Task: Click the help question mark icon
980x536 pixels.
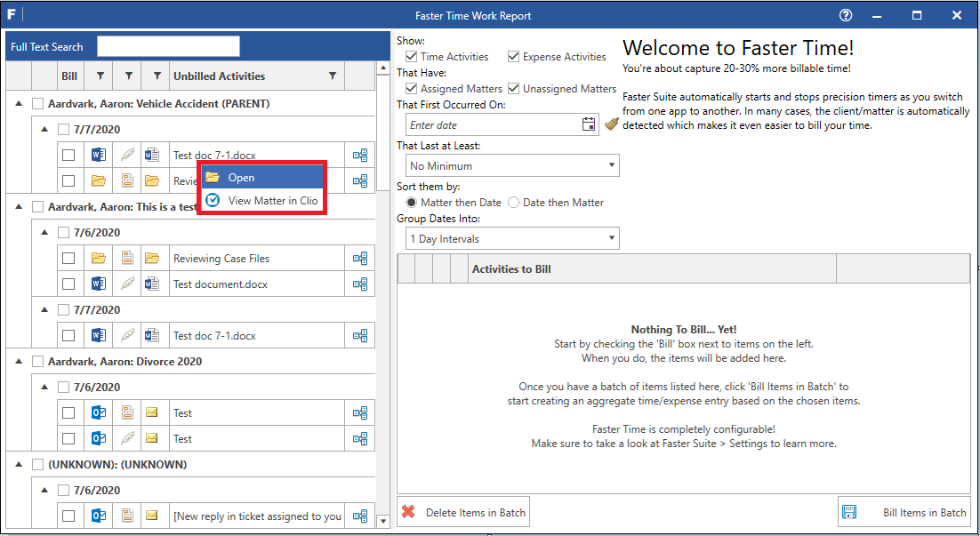Action: click(x=846, y=15)
